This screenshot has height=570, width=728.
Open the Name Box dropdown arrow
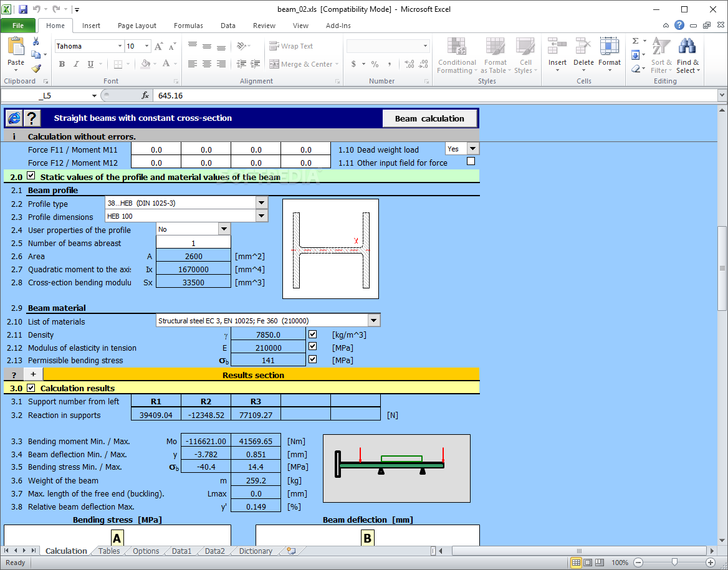pos(94,95)
